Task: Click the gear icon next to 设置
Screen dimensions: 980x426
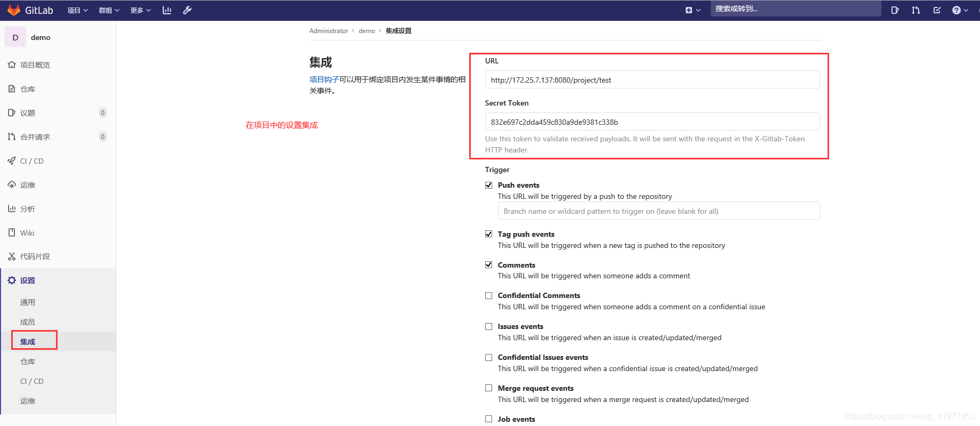Action: (12, 280)
